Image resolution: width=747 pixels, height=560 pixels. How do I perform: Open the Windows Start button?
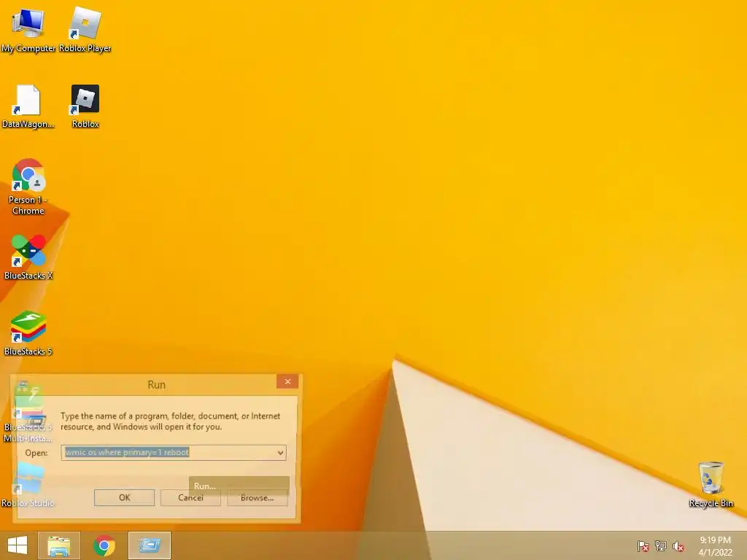(18, 545)
